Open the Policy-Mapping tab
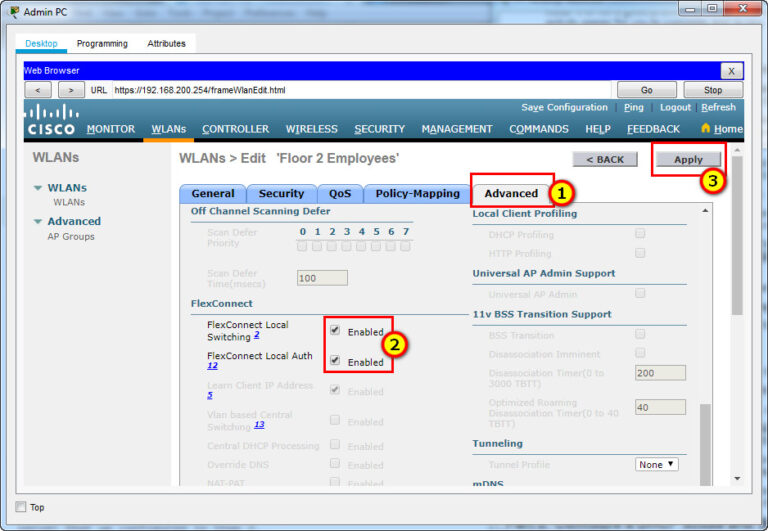The image size is (768, 531). point(417,193)
